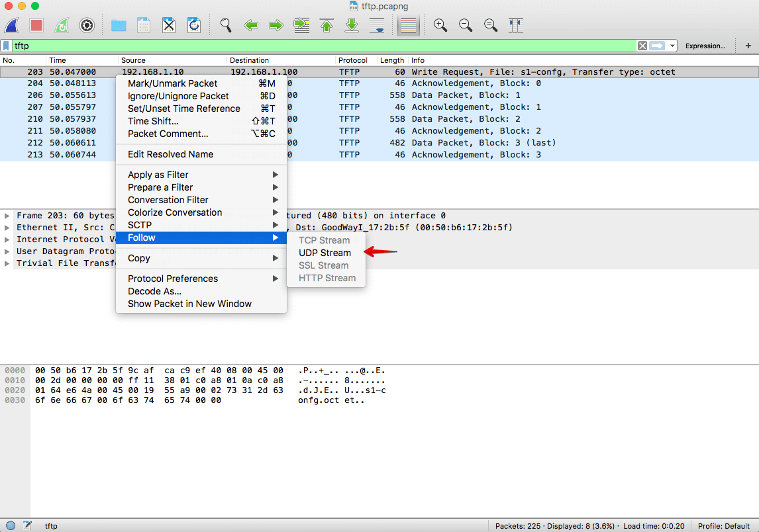759x532 pixels.
Task: Jump to last packet icon
Action: (x=352, y=25)
